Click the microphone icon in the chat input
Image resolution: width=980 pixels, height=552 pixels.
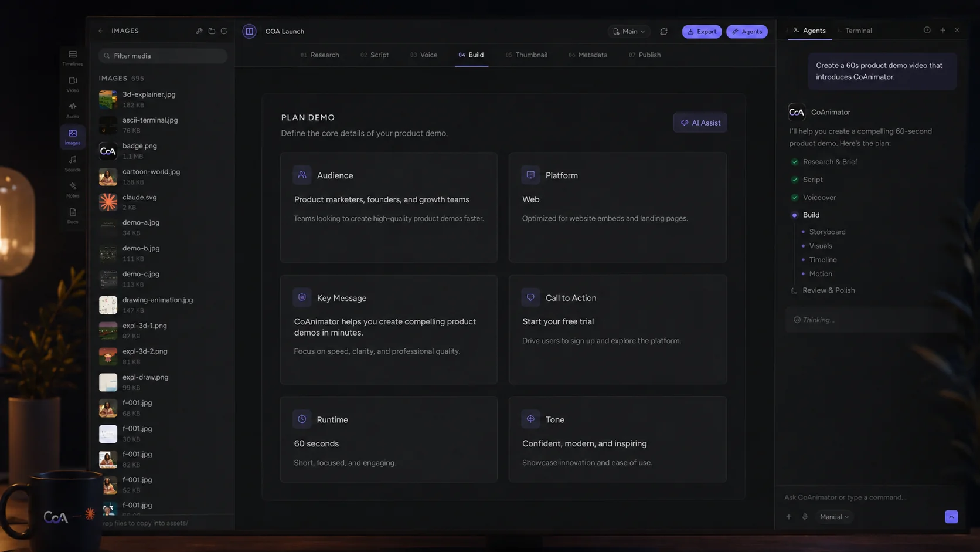coord(805,517)
